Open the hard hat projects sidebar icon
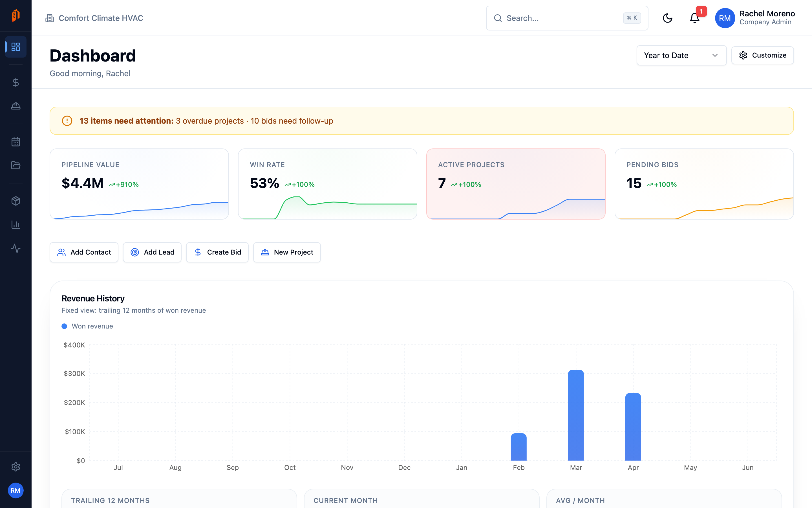The height and width of the screenshot is (508, 812). pyautogui.click(x=16, y=106)
